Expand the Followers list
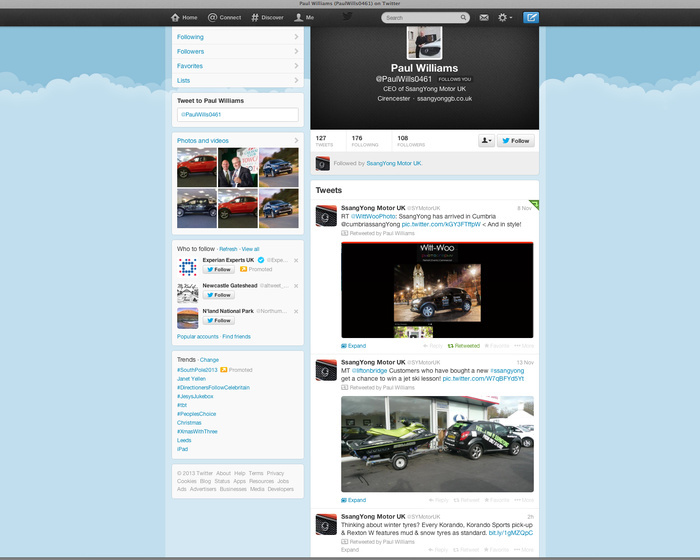Image resolution: width=700 pixels, height=560 pixels. click(x=238, y=51)
